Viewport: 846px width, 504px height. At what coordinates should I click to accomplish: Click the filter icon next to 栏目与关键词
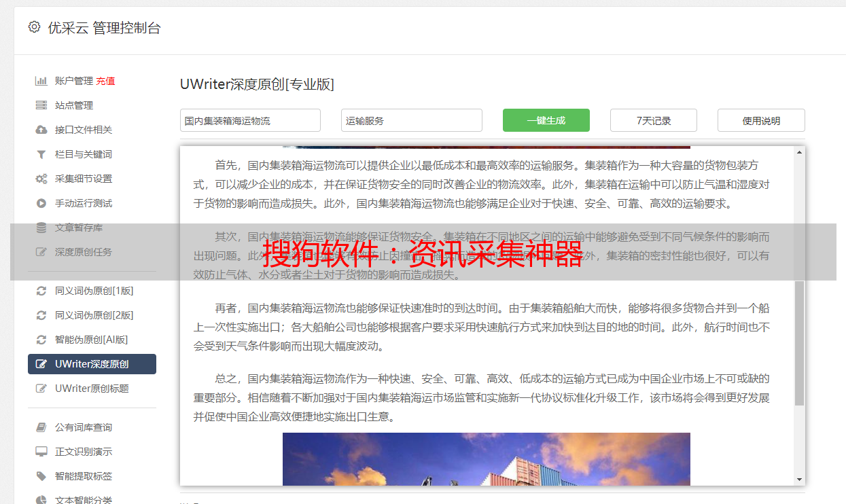click(41, 154)
